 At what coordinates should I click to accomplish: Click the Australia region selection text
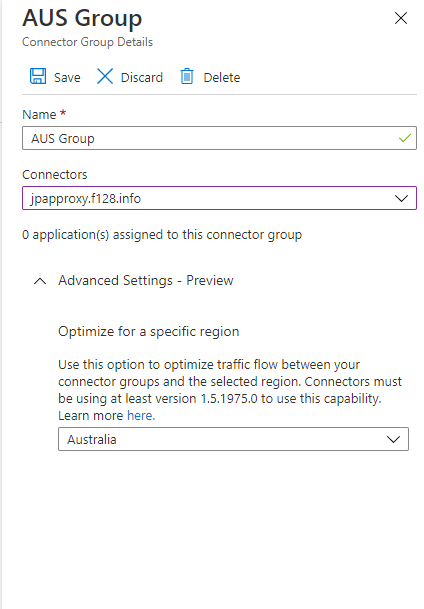tap(92, 439)
